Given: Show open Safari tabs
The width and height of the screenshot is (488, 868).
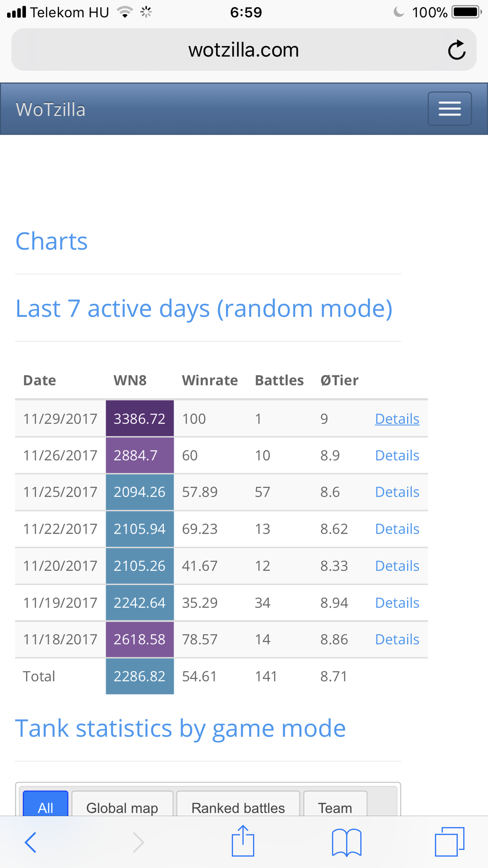Looking at the screenshot, I should pos(449,842).
